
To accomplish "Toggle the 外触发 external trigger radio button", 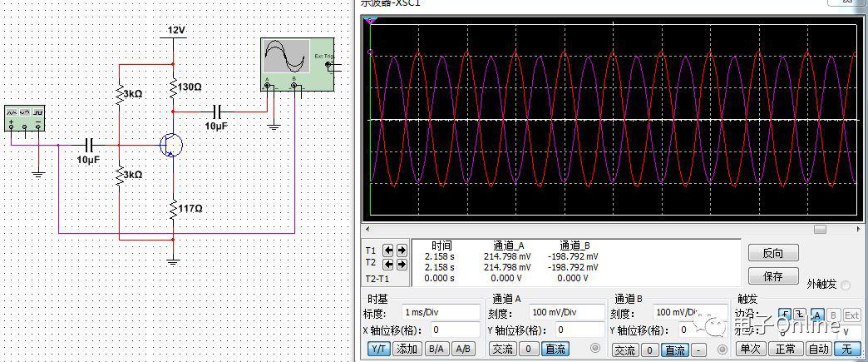I will (846, 285).
